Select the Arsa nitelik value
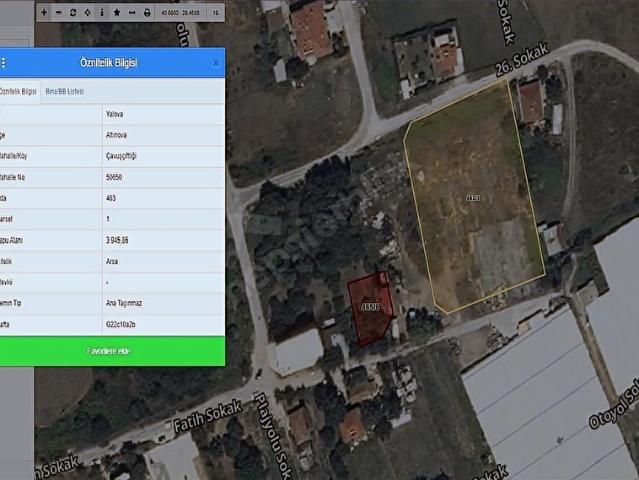This screenshot has width=639, height=480. 163,261
